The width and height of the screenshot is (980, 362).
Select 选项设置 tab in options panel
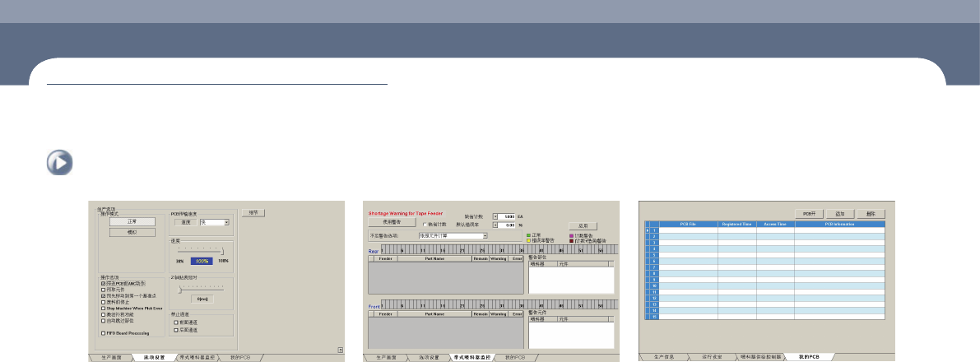click(153, 357)
